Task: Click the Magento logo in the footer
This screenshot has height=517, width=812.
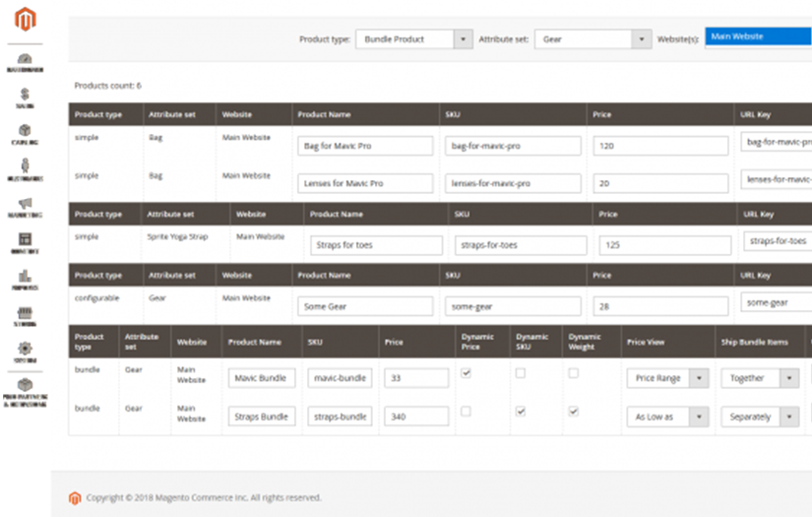Action: click(75, 498)
